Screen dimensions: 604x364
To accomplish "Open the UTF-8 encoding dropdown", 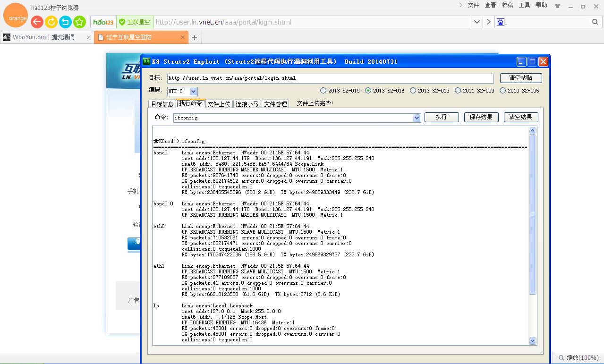I will pyautogui.click(x=194, y=91).
